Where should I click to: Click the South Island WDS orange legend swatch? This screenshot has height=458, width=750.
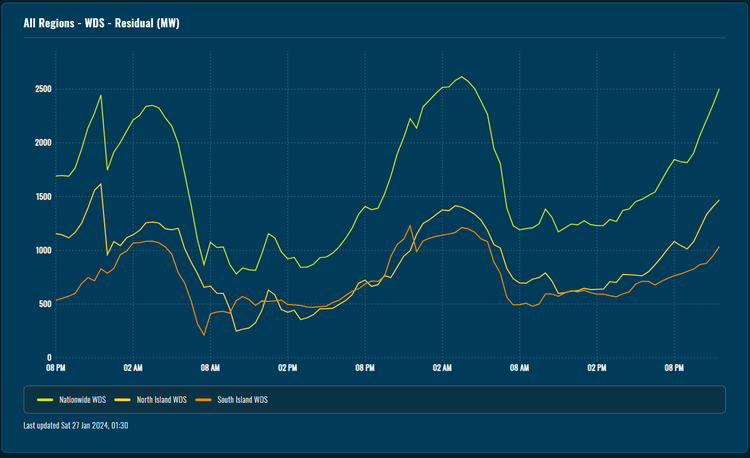(x=203, y=399)
